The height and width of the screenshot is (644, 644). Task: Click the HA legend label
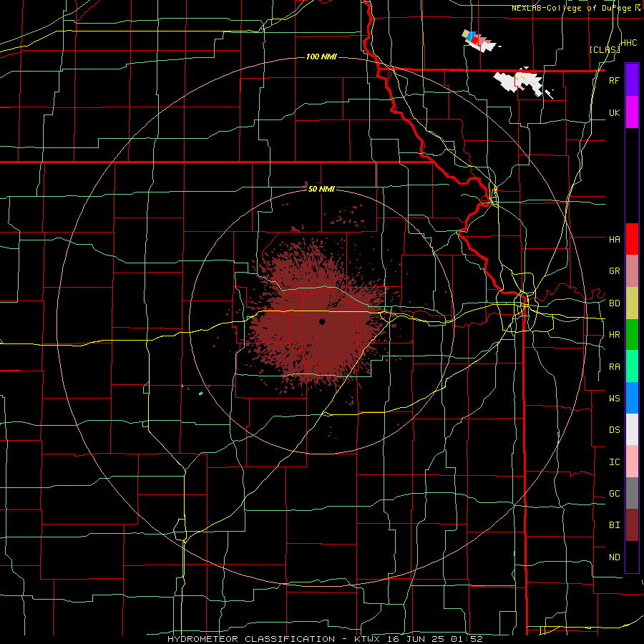click(x=614, y=239)
